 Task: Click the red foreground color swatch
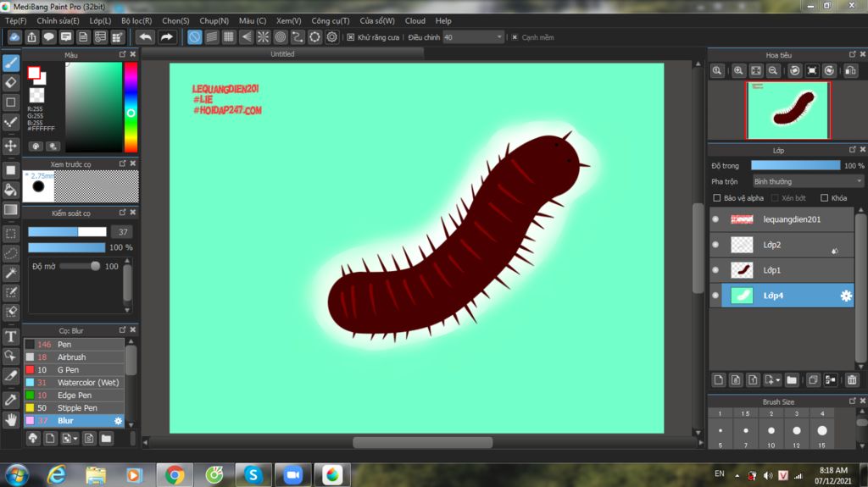34,73
